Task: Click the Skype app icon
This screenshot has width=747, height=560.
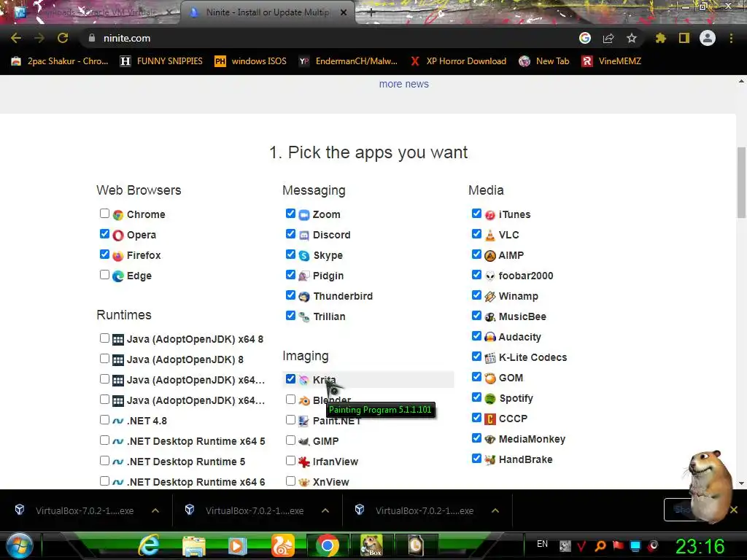Action: (304, 256)
